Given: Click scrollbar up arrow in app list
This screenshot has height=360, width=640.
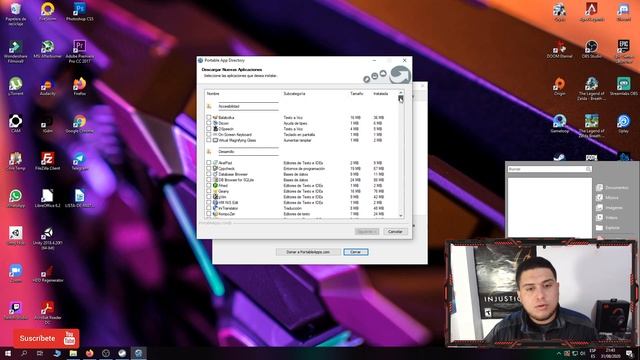Looking at the screenshot, I should [x=401, y=93].
